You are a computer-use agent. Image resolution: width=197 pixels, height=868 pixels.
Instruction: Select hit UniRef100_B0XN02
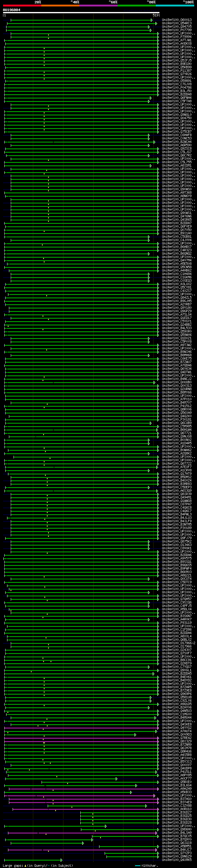click(177, 440)
